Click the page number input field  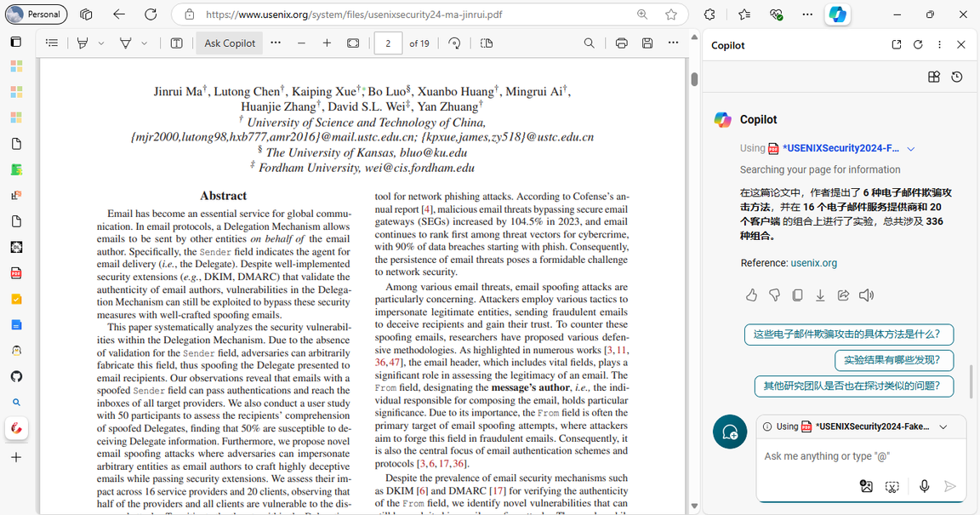tap(388, 43)
